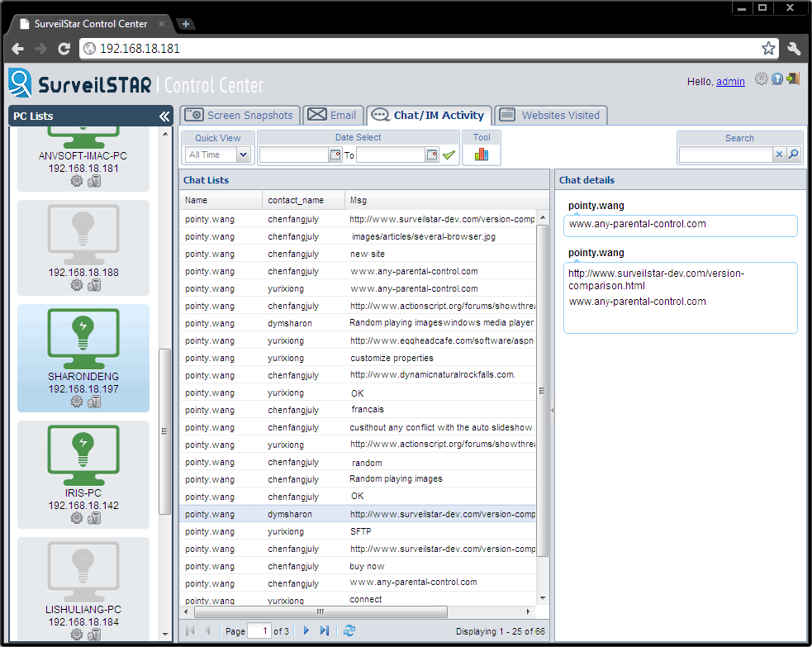812x647 pixels.
Task: Open the admin user link
Action: pos(730,81)
